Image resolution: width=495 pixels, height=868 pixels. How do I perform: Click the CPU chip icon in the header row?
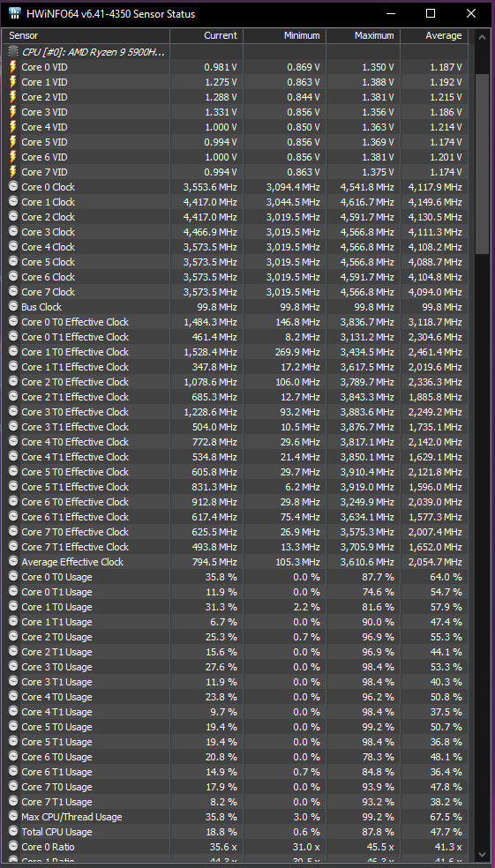(13, 51)
